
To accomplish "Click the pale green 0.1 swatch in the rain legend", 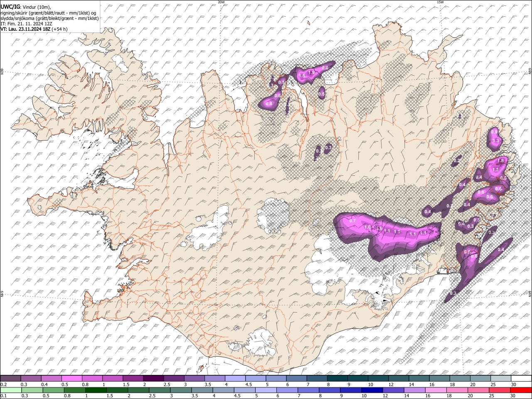I will coord(10,390).
